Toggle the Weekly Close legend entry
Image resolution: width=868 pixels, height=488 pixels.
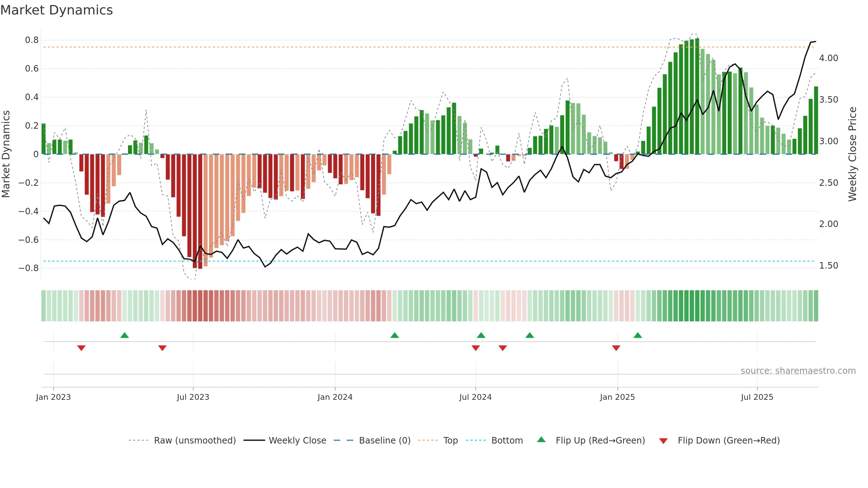click(285, 440)
